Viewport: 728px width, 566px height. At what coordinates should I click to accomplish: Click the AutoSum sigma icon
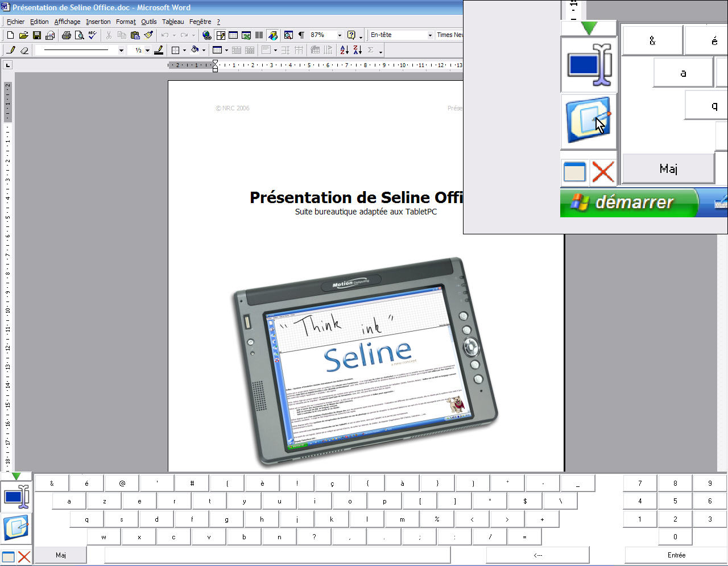click(371, 50)
